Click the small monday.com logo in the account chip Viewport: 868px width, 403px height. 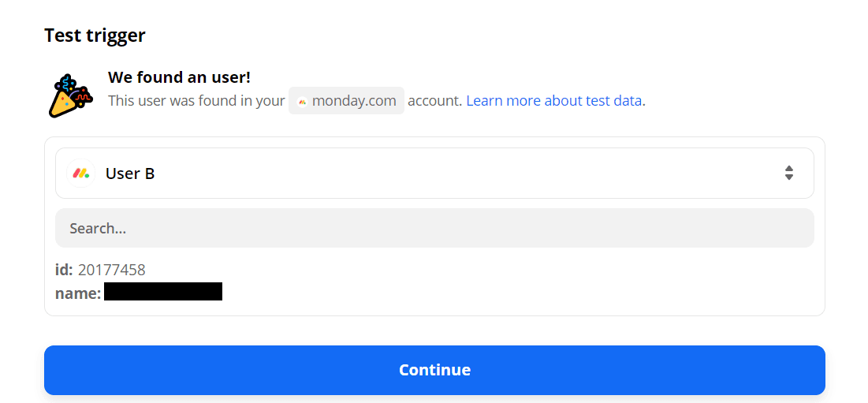pos(302,102)
